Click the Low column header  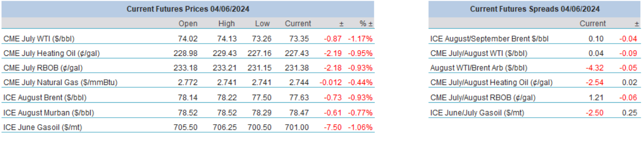pos(262,23)
